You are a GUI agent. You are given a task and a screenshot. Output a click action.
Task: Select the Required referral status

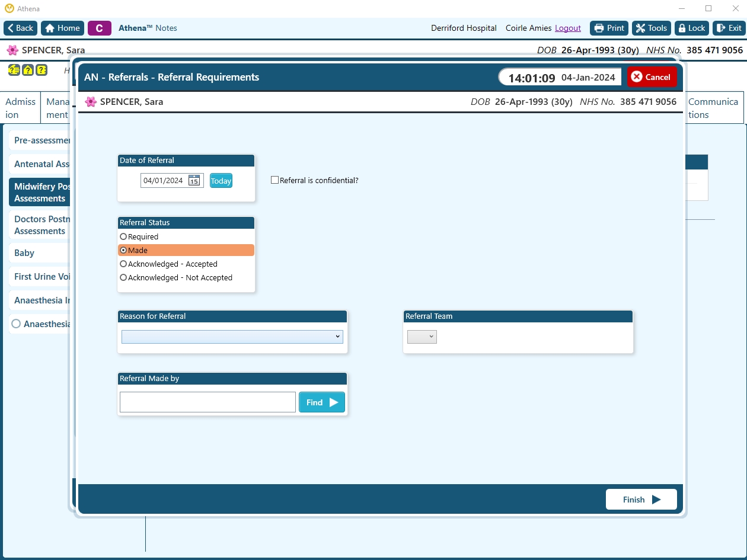click(186, 236)
